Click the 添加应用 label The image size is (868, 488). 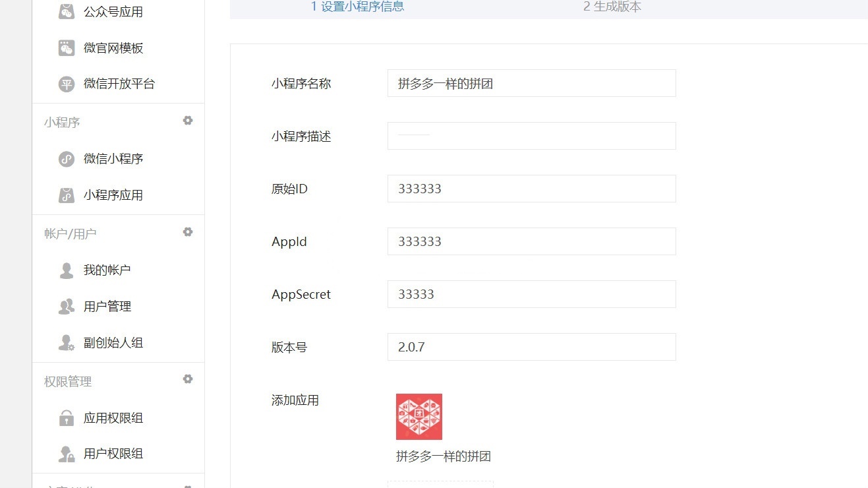point(295,400)
